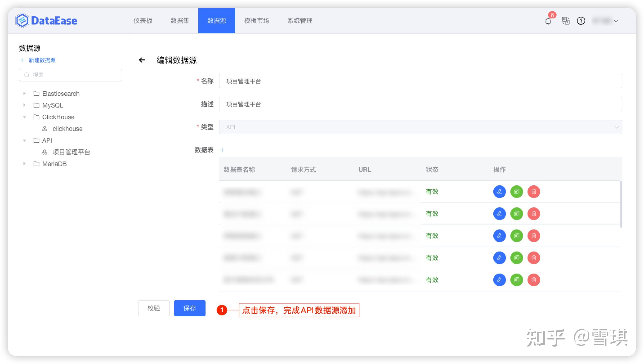
Task: Click green copy icon in second table row
Action: (x=517, y=214)
